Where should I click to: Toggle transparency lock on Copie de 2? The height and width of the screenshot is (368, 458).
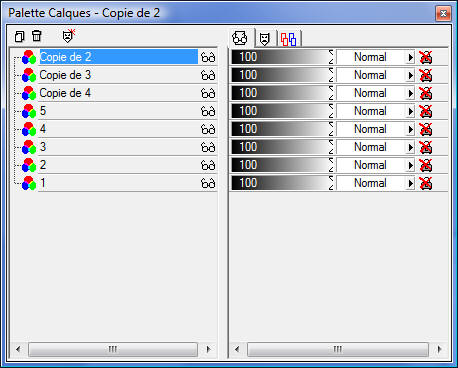426,57
